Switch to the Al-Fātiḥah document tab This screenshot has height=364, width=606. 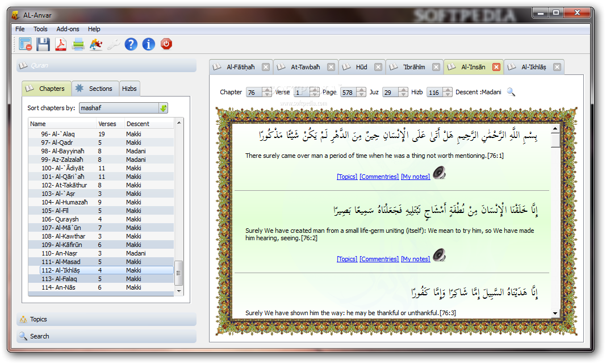[x=240, y=67]
